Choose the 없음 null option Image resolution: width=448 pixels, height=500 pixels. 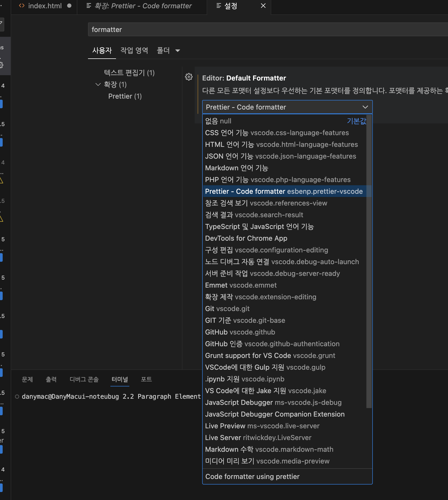[x=285, y=121]
